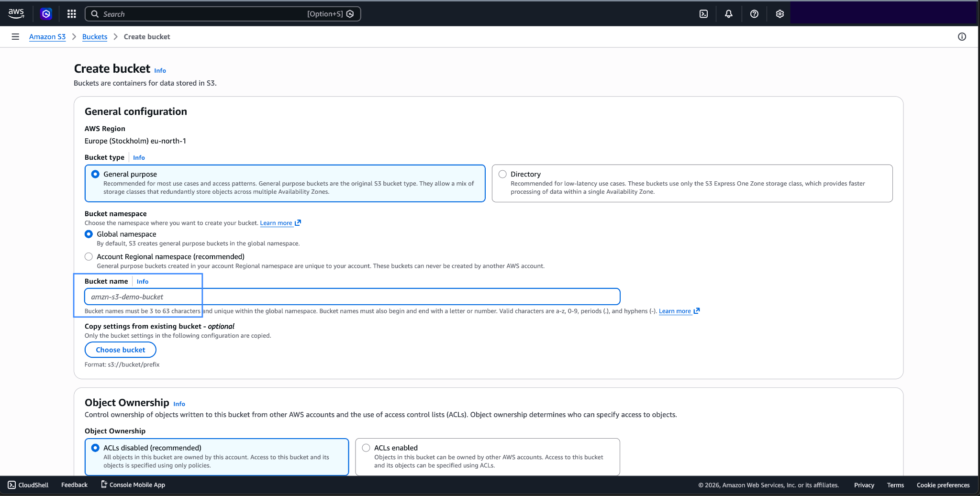Viewport: 980px width, 496px height.
Task: Open Learn more link for bucket naming rules
Action: [679, 311]
